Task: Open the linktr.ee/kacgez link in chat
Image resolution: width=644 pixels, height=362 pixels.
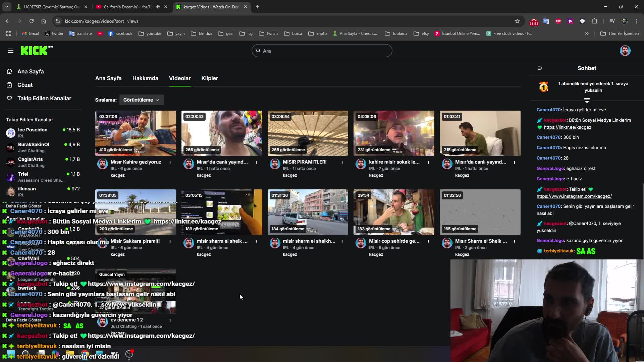Action: 567,127
